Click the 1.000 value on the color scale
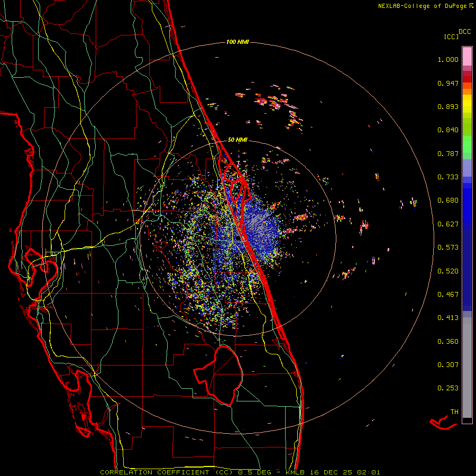 coord(448,59)
